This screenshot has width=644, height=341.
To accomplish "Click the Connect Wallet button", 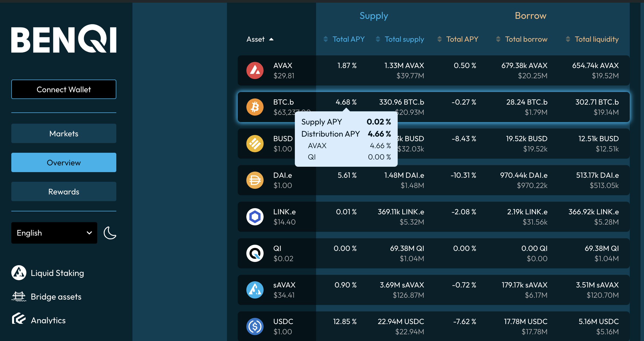I will pos(64,89).
